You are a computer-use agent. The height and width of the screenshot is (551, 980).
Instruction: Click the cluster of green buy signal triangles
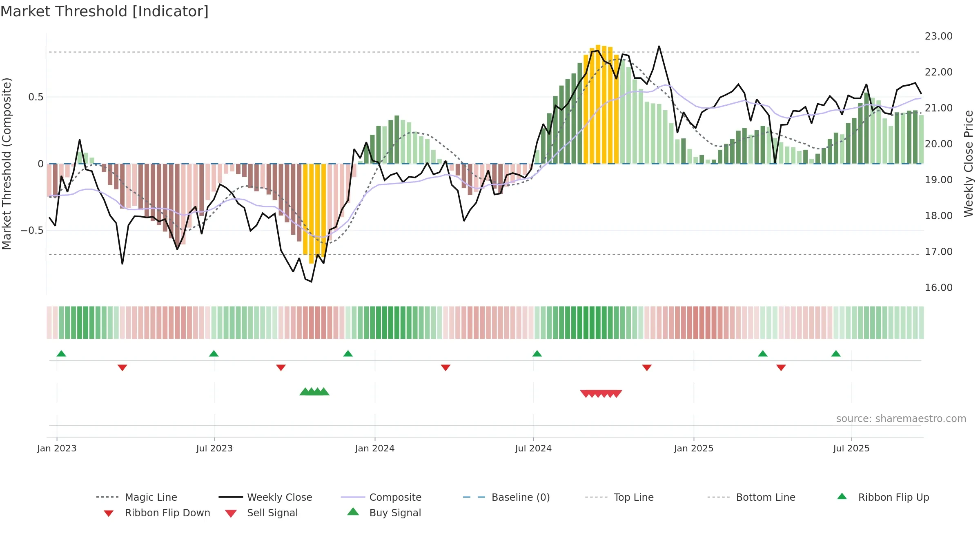[x=314, y=392]
